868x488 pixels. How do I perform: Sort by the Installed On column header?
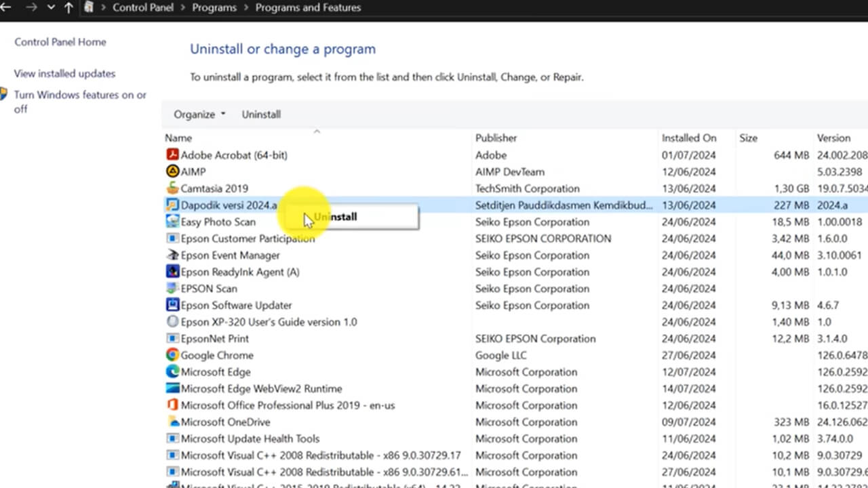689,138
